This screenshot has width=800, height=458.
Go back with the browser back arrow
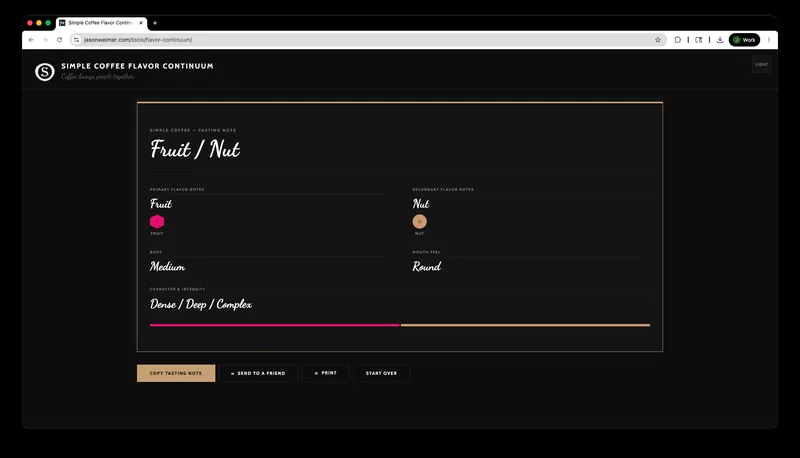click(31, 40)
